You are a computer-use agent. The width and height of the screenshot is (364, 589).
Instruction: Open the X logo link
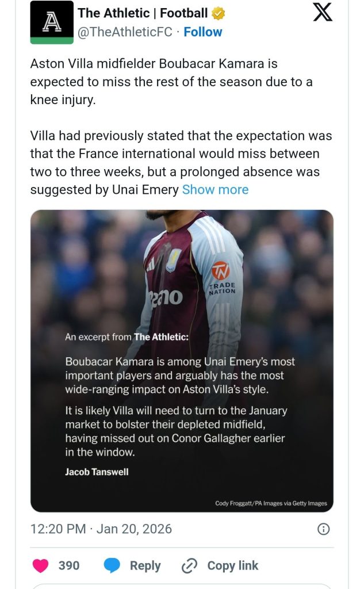tap(323, 12)
